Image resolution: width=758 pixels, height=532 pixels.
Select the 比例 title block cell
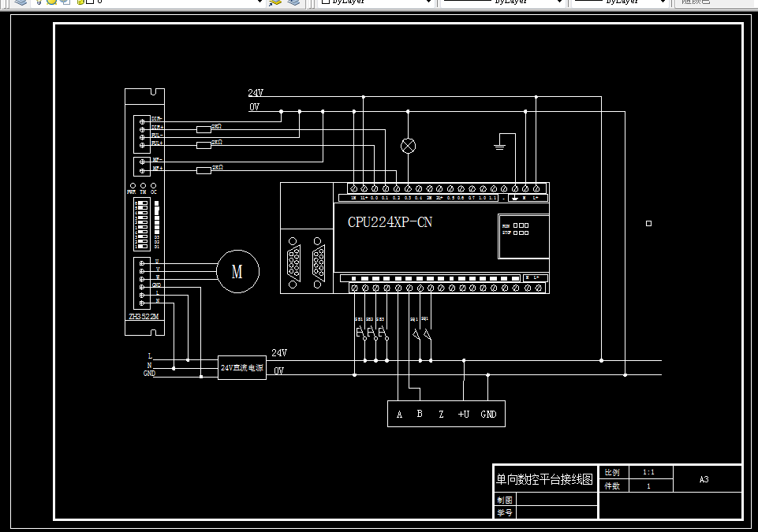[x=613, y=472]
